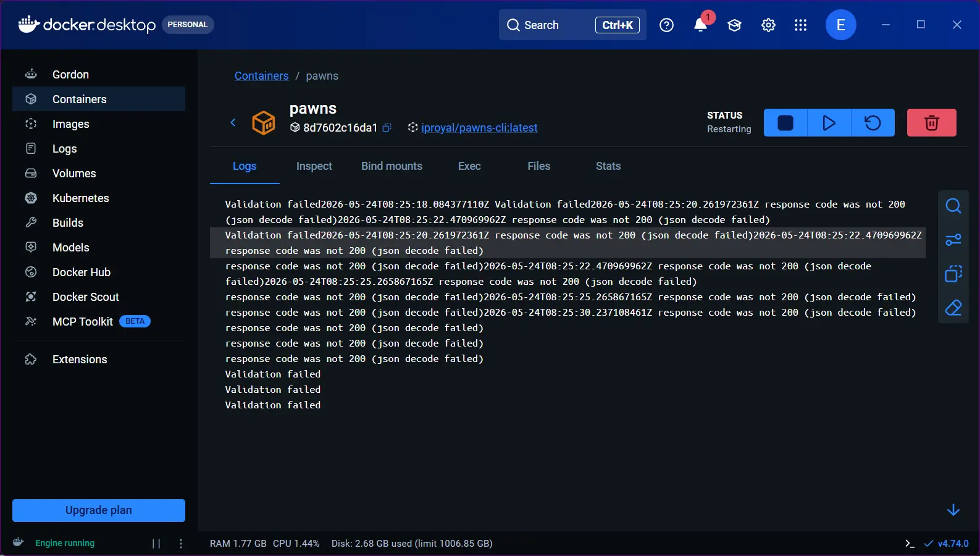Open Docker Scout
The height and width of the screenshot is (556, 980).
[x=99, y=297]
